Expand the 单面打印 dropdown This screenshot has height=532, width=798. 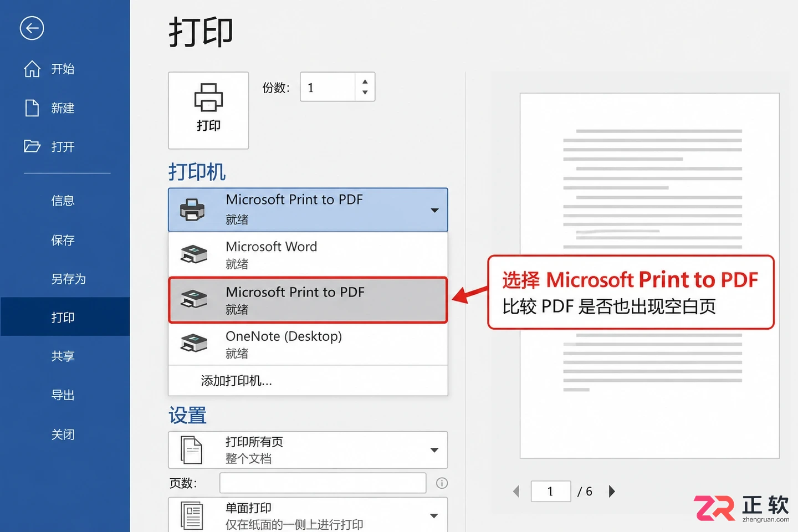pos(434,516)
